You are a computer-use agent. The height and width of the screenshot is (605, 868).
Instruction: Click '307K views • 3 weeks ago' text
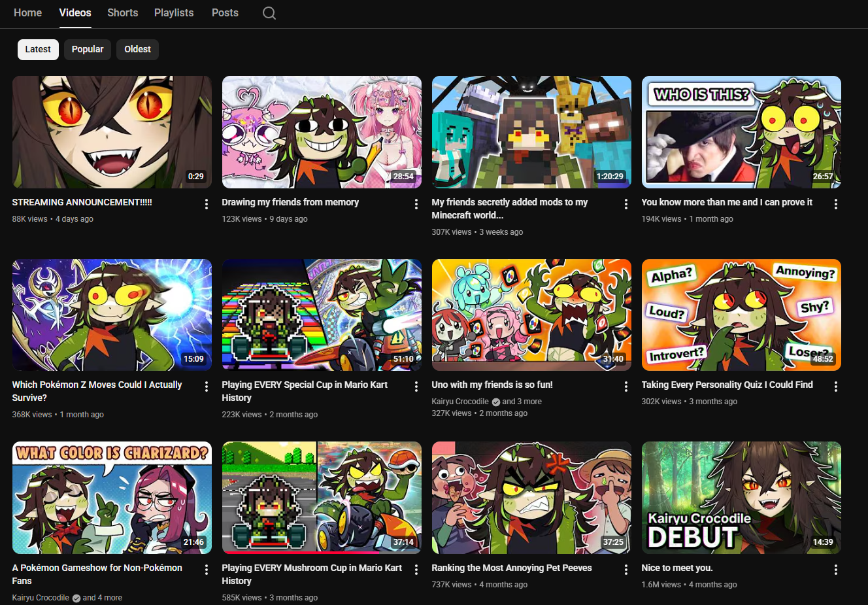[x=477, y=232]
